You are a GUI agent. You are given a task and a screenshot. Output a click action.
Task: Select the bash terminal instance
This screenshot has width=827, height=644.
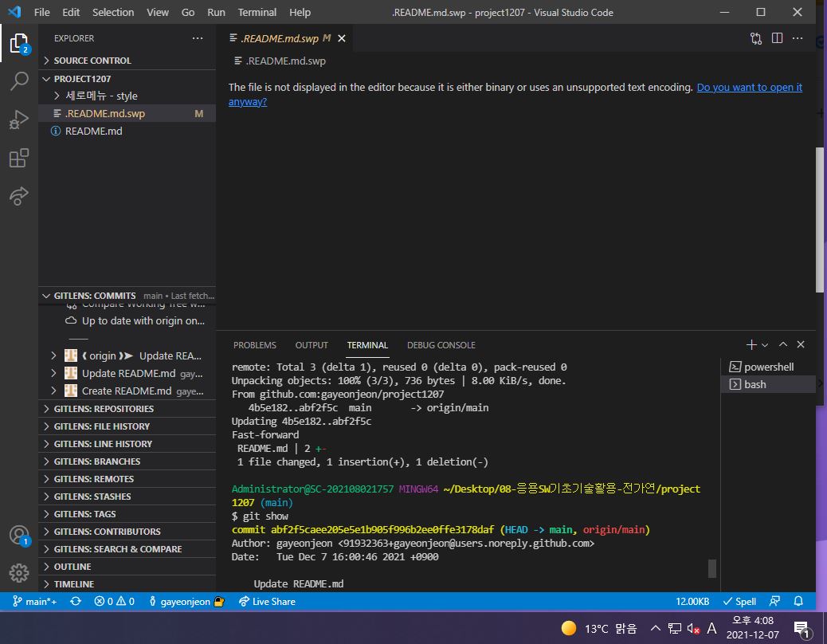click(x=768, y=384)
